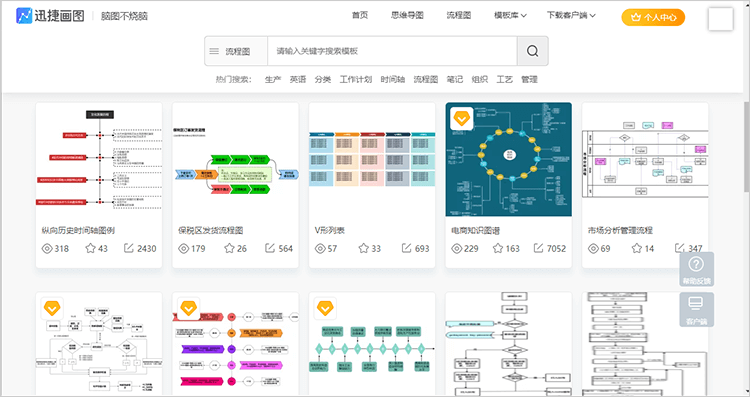Click edit icon on 保税区发货流程图 card
The image size is (750, 397).
[270, 248]
